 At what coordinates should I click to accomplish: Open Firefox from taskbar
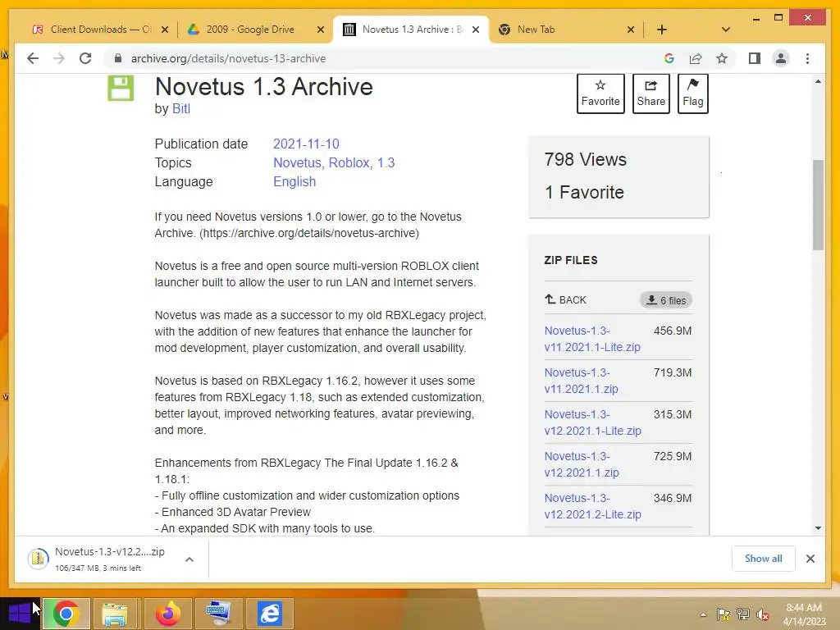click(167, 614)
